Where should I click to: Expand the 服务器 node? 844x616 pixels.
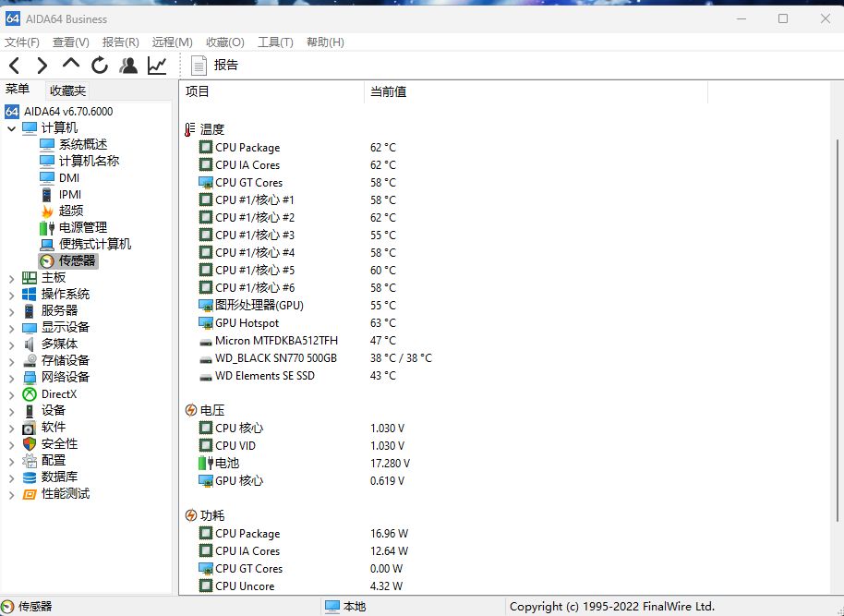coord(11,312)
